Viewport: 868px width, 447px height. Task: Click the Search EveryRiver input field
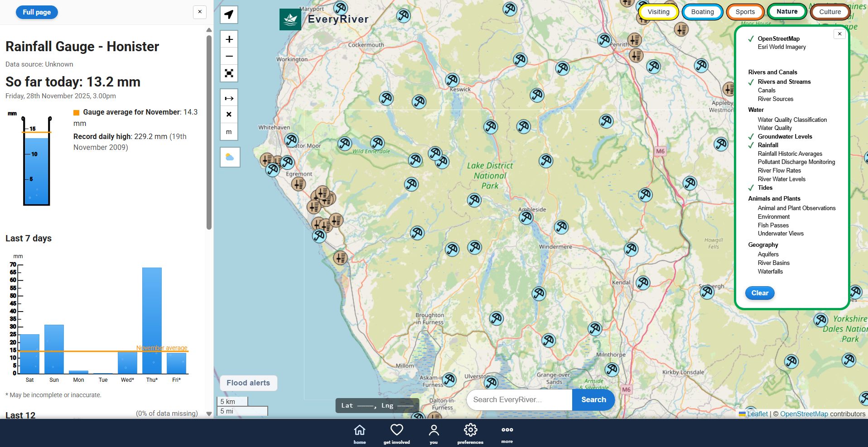(519, 400)
